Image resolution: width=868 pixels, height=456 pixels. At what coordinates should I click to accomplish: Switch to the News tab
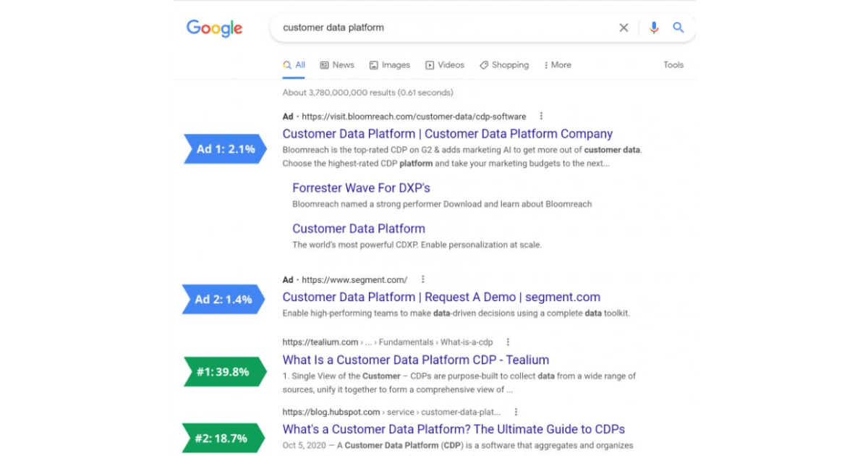(x=337, y=65)
